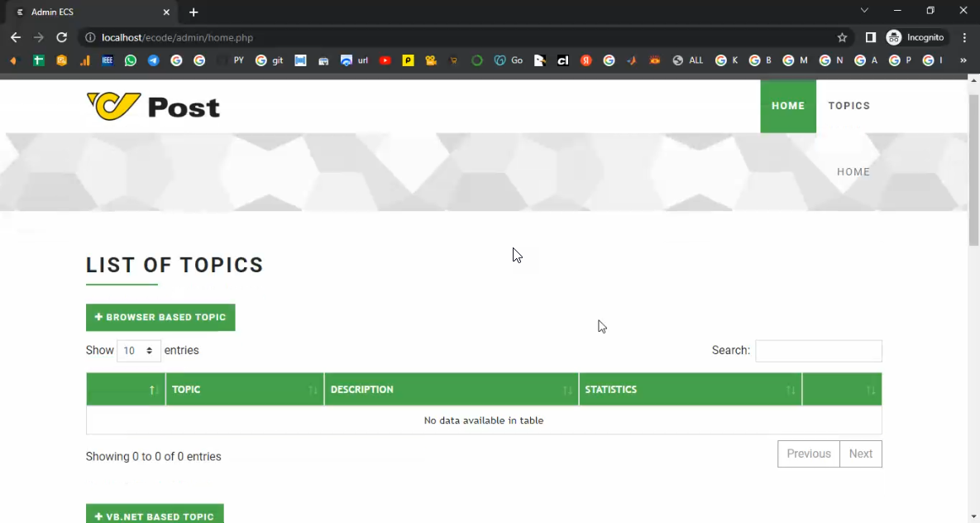The height and width of the screenshot is (523, 980).
Task: Click the Previous pagination button
Action: click(809, 453)
